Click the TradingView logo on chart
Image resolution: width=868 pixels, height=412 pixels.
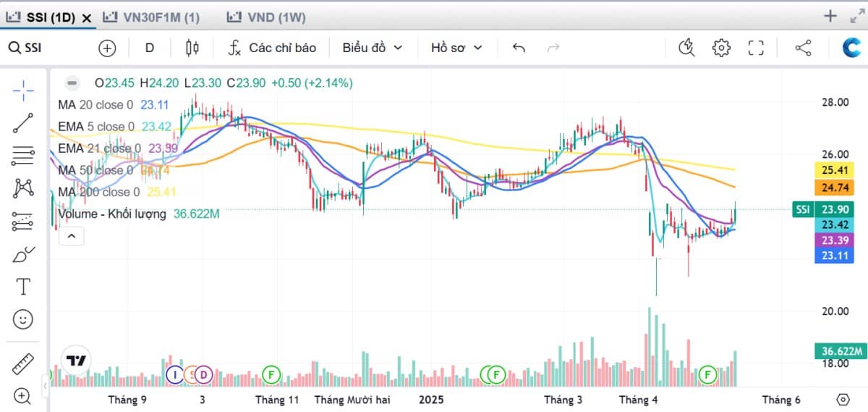[76, 360]
